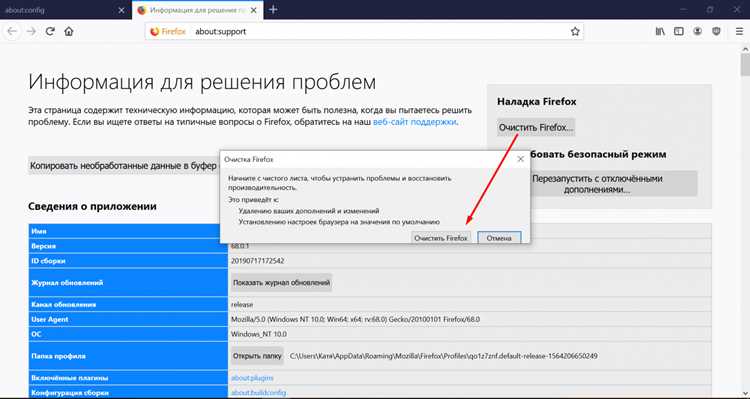
Task: Open the Library icon in toolbar
Action: point(661,32)
